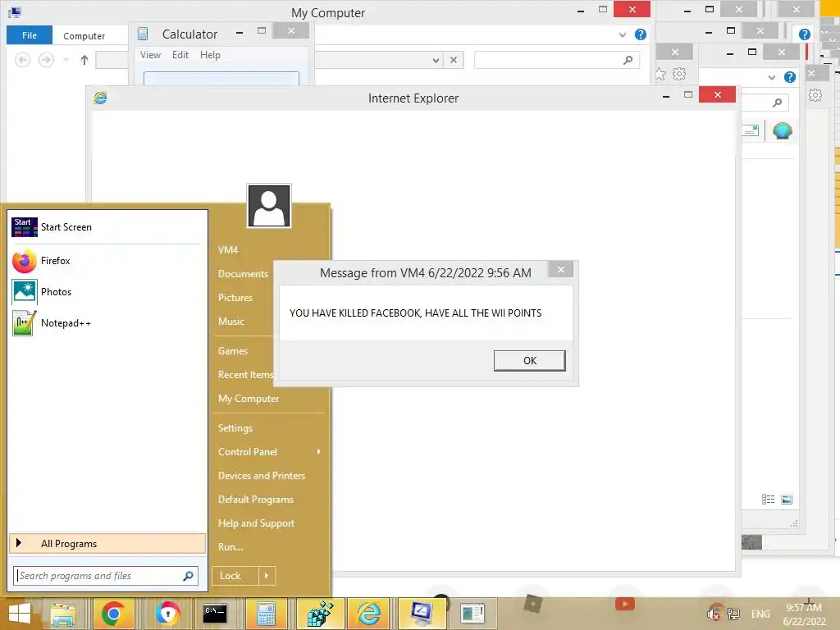Viewport: 840px width, 630px height.
Task: Click the Up arrow in My Computer
Action: click(84, 60)
